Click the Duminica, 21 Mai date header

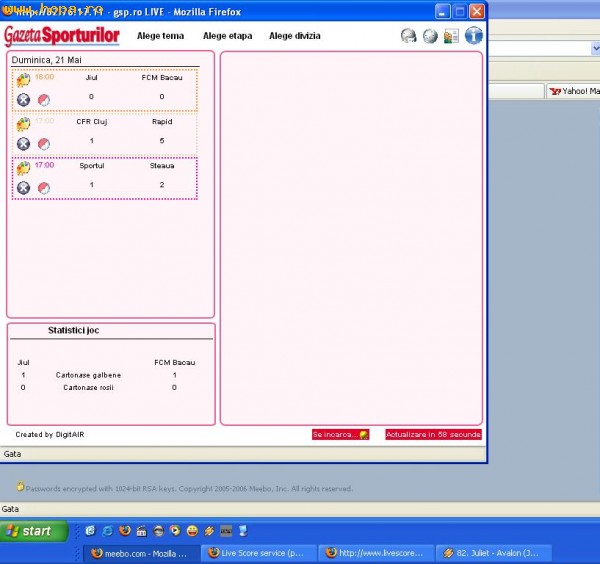pos(46,60)
